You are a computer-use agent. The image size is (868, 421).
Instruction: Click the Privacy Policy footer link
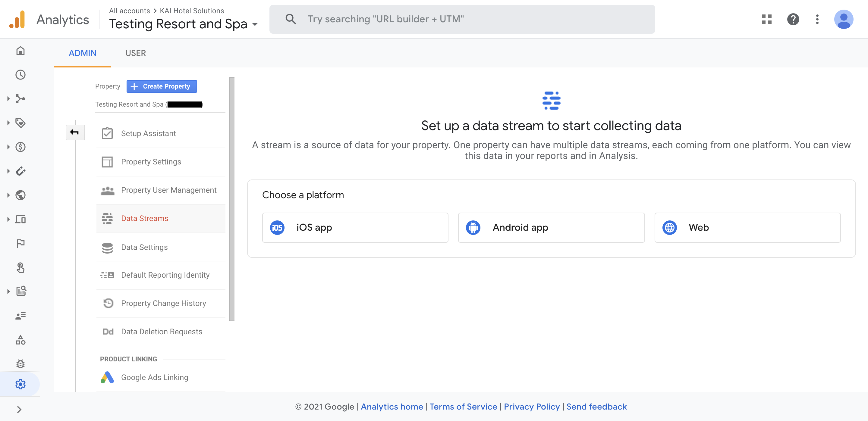tap(531, 407)
